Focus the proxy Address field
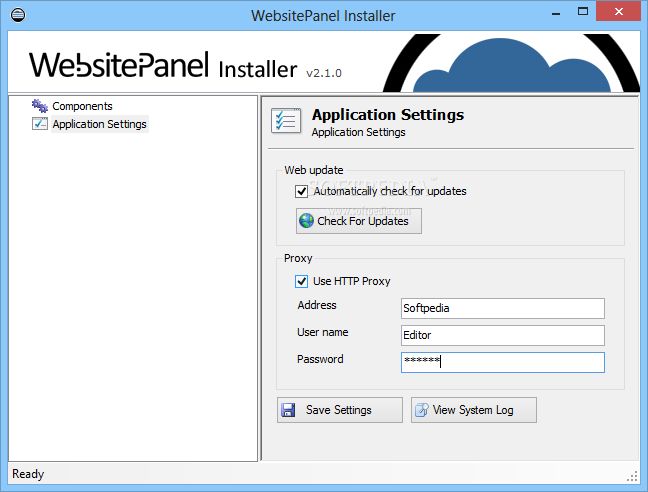The image size is (648, 492). (502, 308)
